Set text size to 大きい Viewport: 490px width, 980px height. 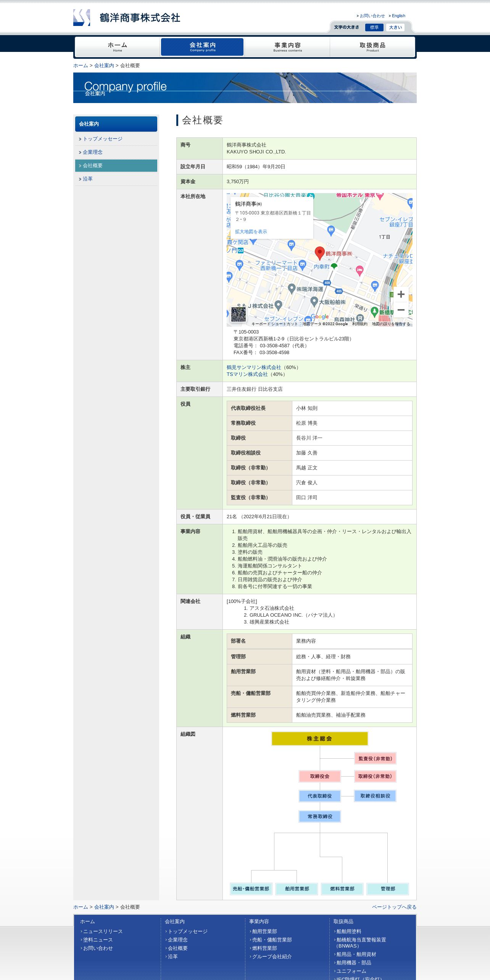point(395,27)
